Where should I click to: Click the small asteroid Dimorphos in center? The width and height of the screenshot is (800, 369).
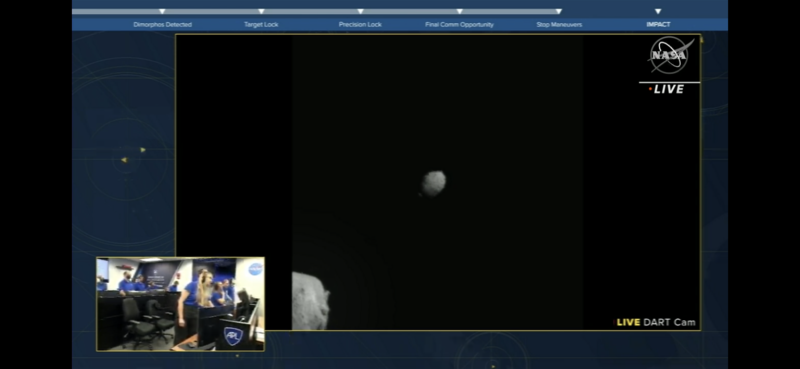click(x=434, y=184)
